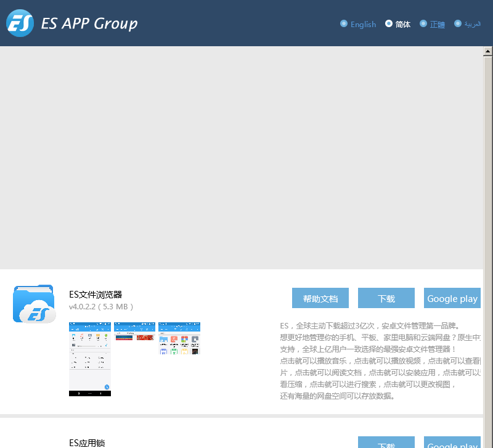Click the vertical scrollbar track
Screen dimensions: 493x448
[x=487, y=251]
